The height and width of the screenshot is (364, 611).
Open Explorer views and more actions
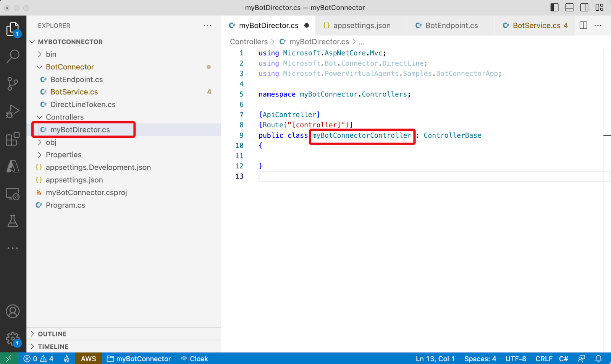pyautogui.click(x=208, y=26)
